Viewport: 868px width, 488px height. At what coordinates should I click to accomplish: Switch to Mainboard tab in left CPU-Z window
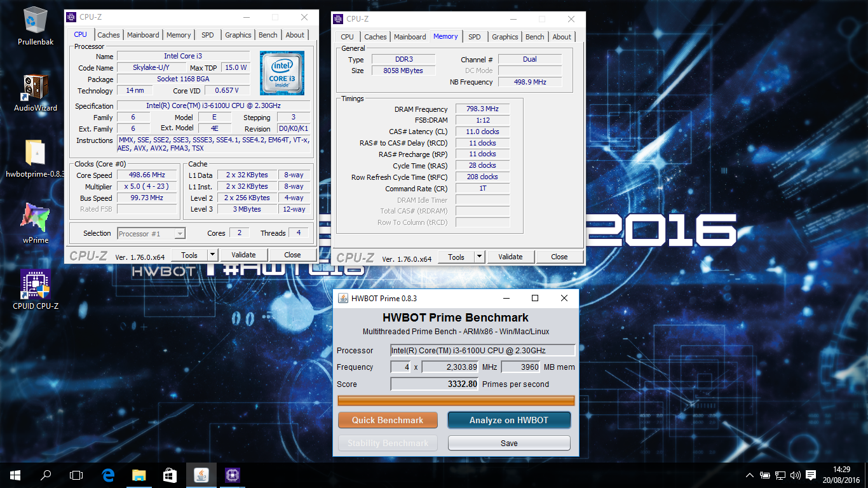[x=143, y=35]
